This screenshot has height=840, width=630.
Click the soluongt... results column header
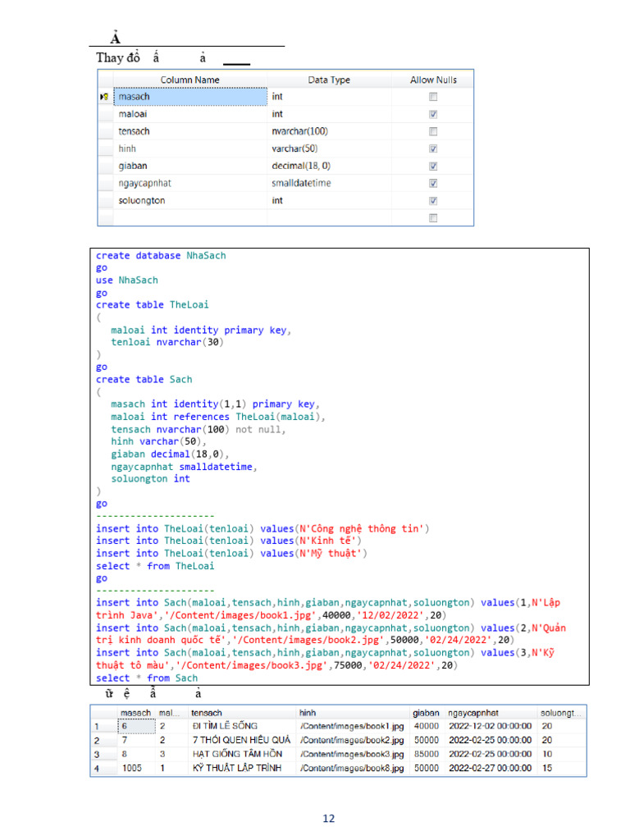(562, 713)
